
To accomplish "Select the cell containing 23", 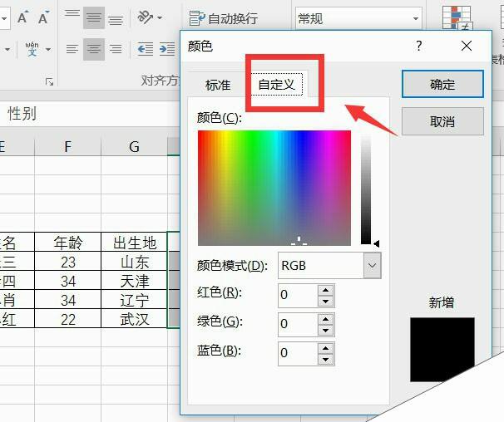I will (x=68, y=262).
